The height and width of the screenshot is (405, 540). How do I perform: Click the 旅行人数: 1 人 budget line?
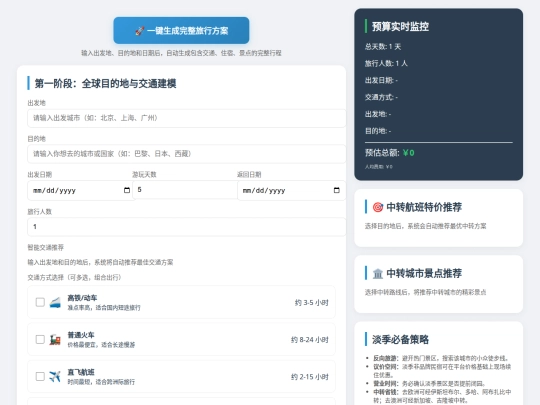click(386, 63)
